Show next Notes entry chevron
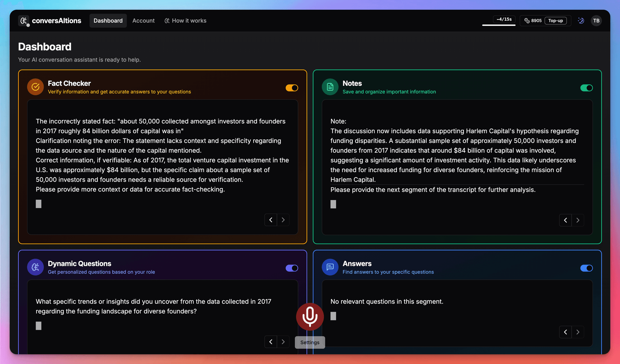The image size is (620, 364). tap(578, 220)
